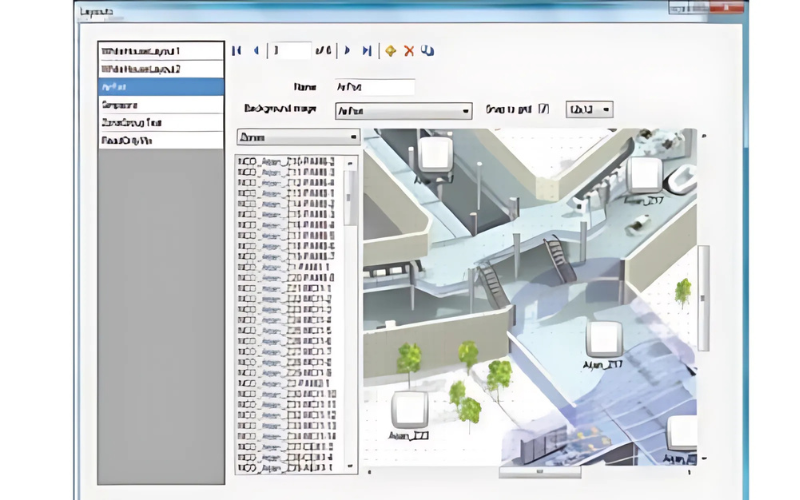Viewport: 800px width, 500px height.
Task: Expand the Zones type dropdown
Action: 298,137
